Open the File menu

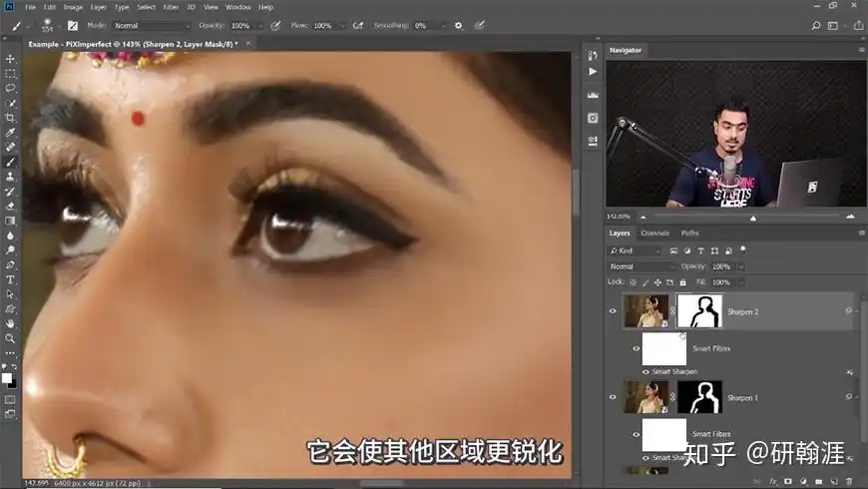(x=31, y=7)
